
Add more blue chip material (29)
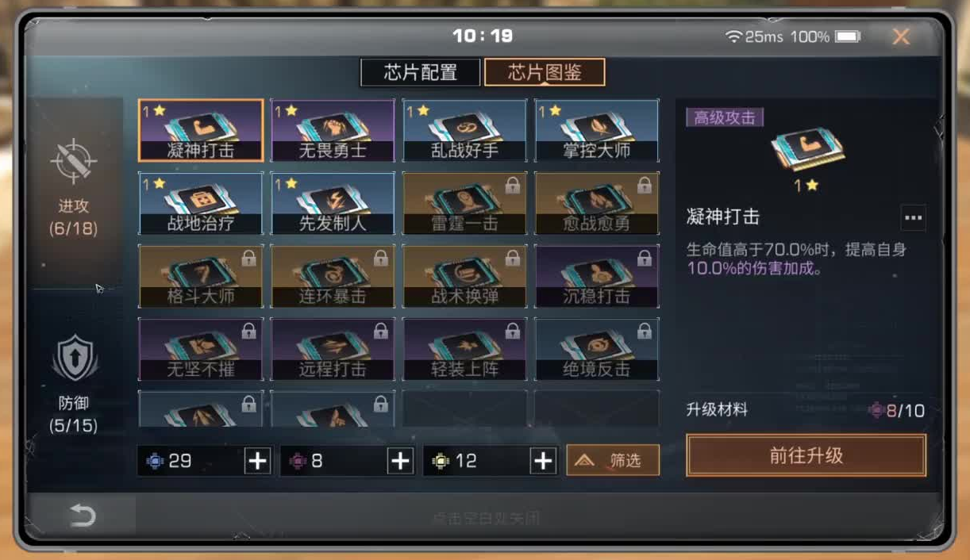click(x=257, y=461)
